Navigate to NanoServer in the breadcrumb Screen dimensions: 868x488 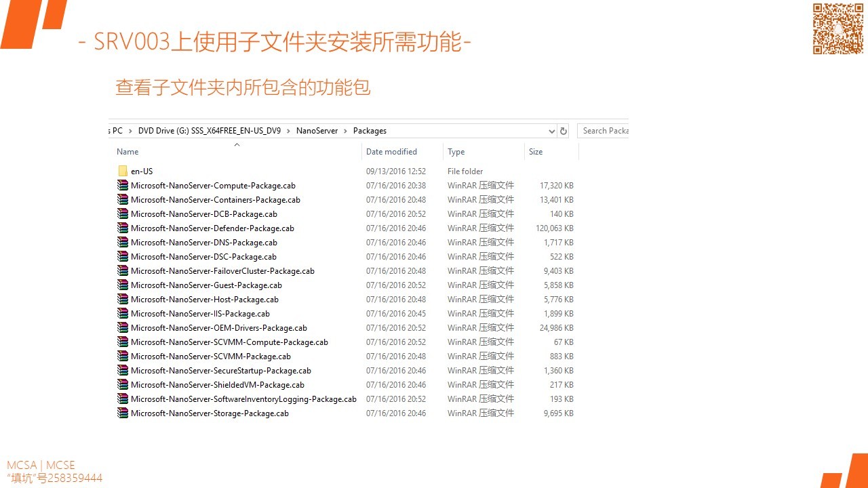(x=317, y=131)
